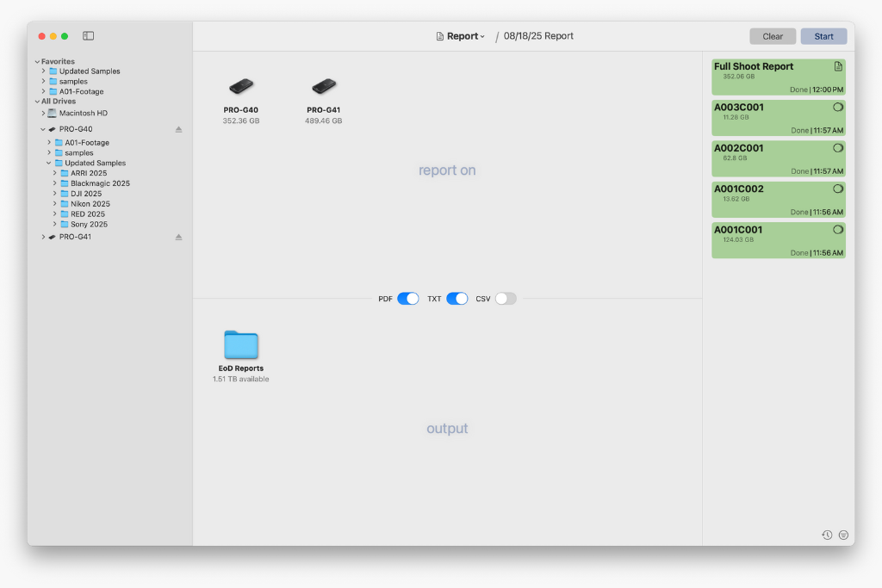
Task: Enable the CSV toggle
Action: pos(506,299)
